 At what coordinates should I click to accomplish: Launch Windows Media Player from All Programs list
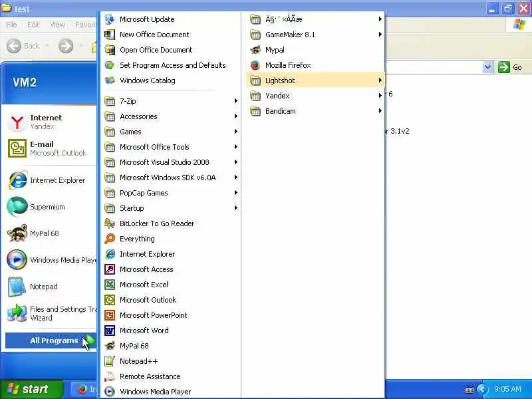click(171, 392)
